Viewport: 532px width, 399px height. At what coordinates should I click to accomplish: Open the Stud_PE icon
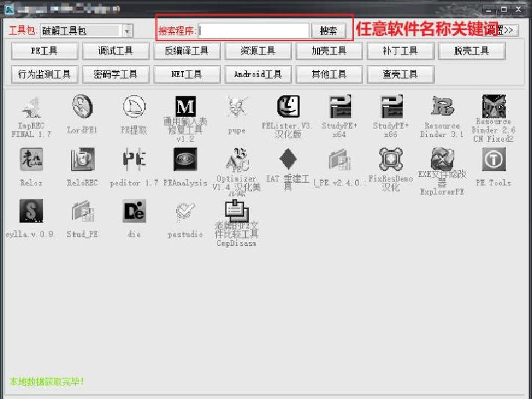[x=82, y=211]
